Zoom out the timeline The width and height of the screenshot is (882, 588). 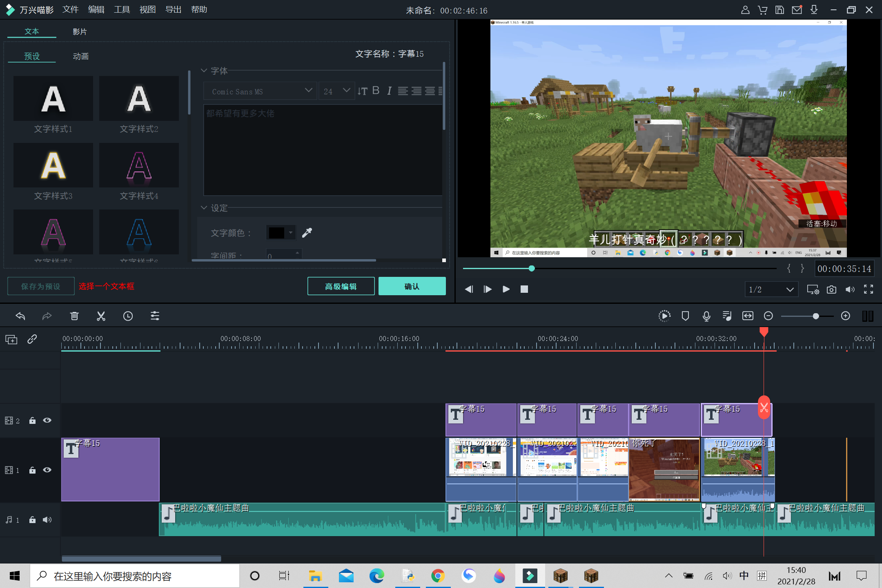[x=768, y=316]
